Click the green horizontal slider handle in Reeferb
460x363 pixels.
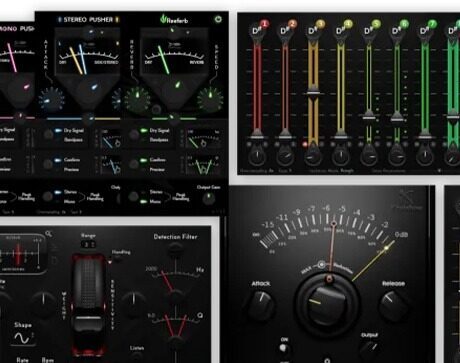click(173, 117)
